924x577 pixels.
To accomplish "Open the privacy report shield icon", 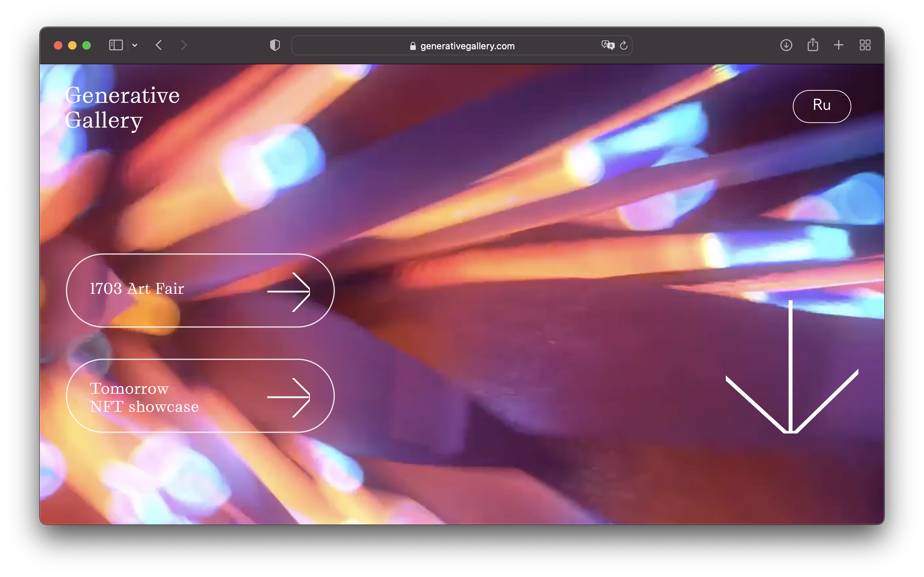I will 275,45.
